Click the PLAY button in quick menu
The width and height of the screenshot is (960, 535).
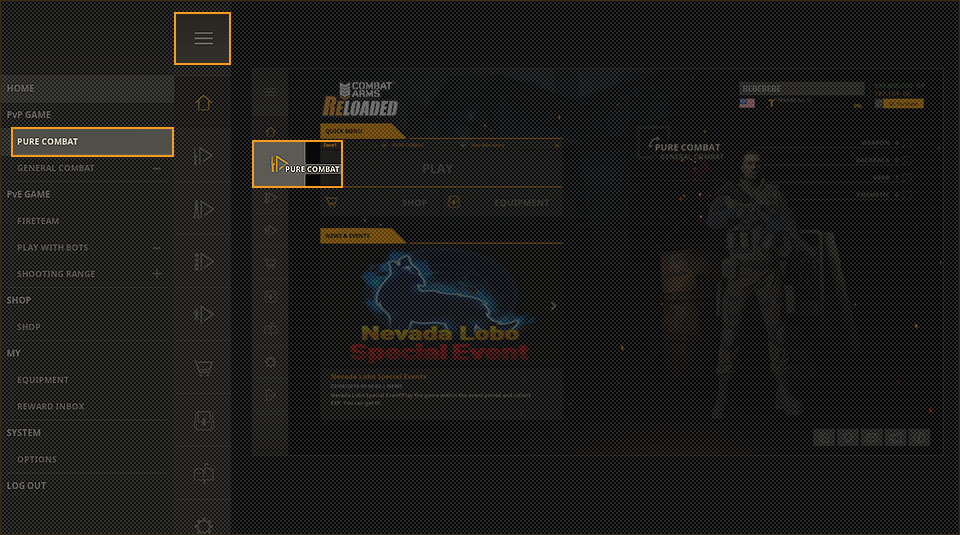pyautogui.click(x=437, y=168)
